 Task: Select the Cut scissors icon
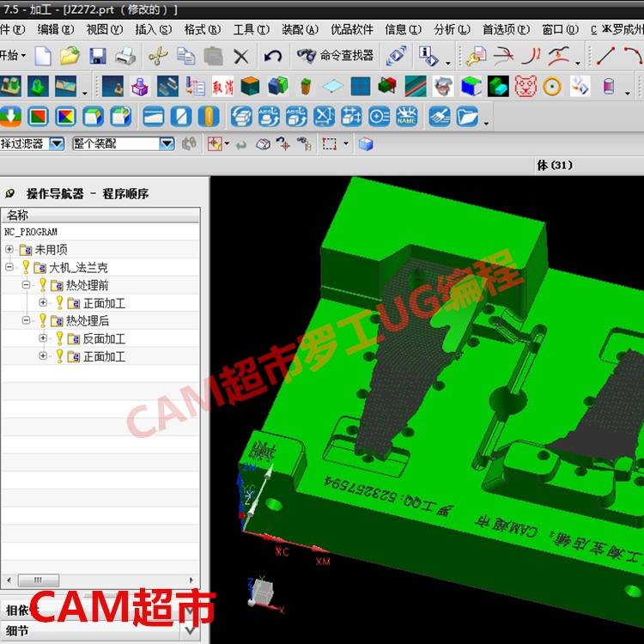point(157,57)
